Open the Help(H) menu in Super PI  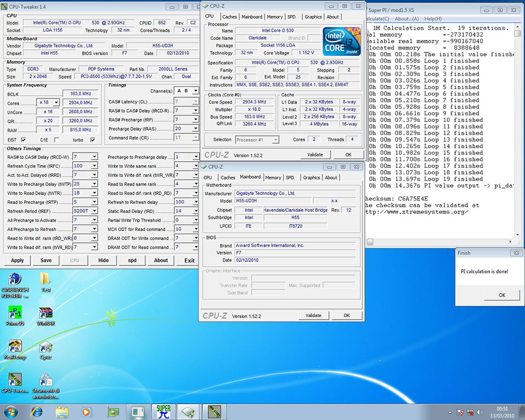point(433,19)
